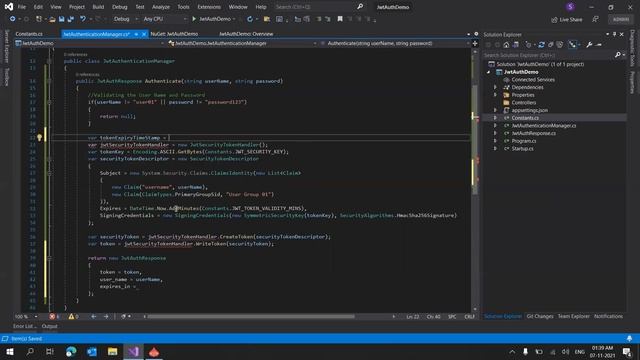640x360 pixels.
Task: Click the Save icon in the toolbar
Action: click(61, 19)
